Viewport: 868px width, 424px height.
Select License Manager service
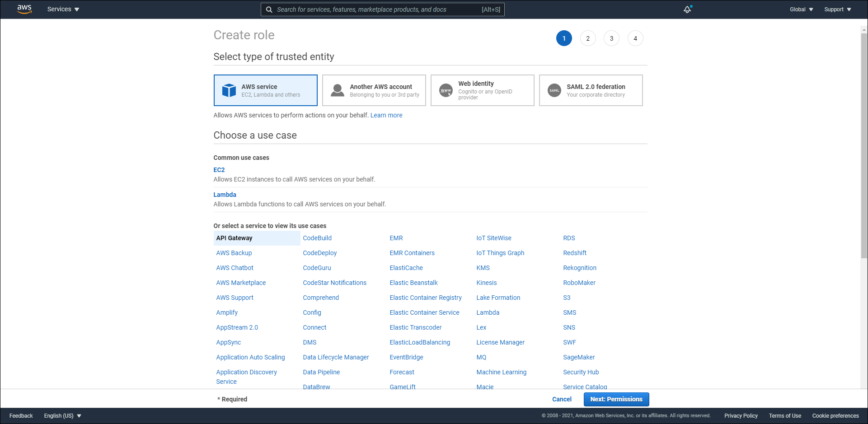tap(501, 342)
